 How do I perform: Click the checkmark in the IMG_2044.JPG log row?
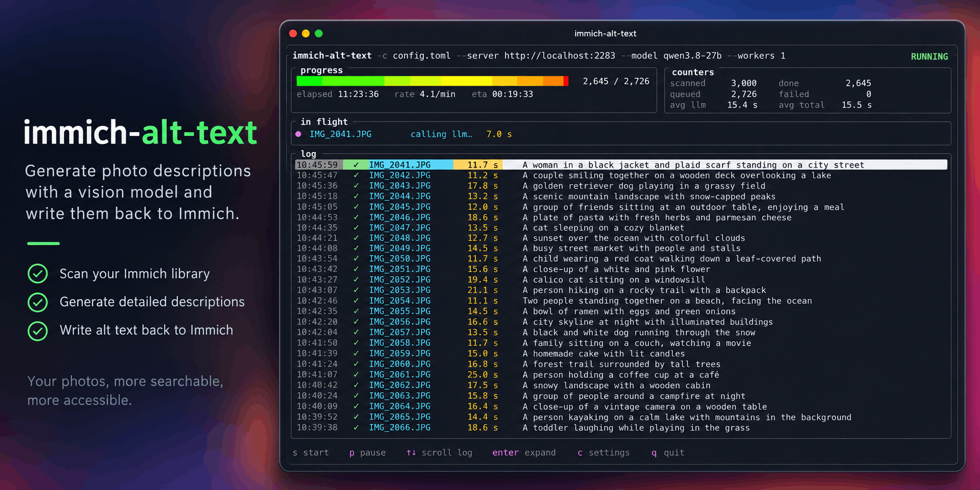(x=356, y=197)
